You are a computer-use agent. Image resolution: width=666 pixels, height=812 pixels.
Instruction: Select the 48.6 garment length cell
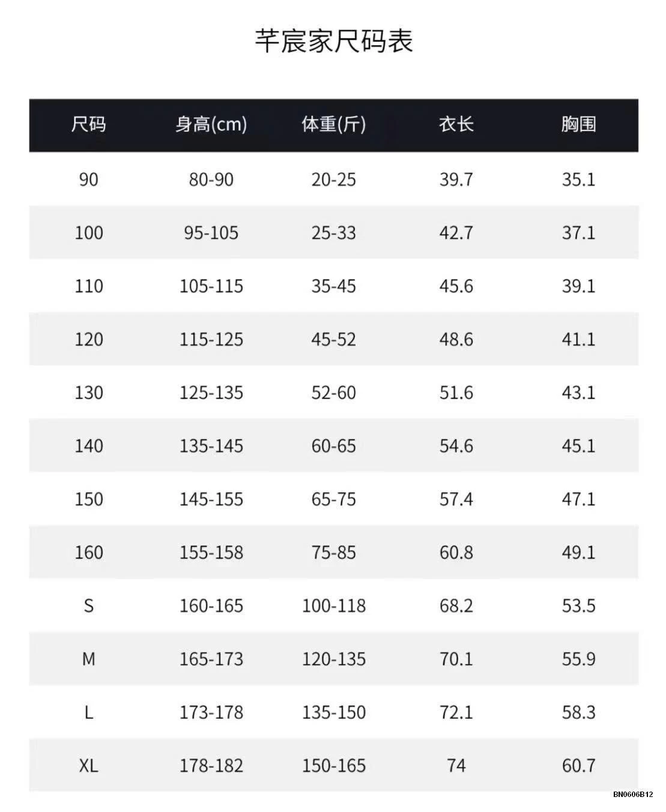point(456,339)
